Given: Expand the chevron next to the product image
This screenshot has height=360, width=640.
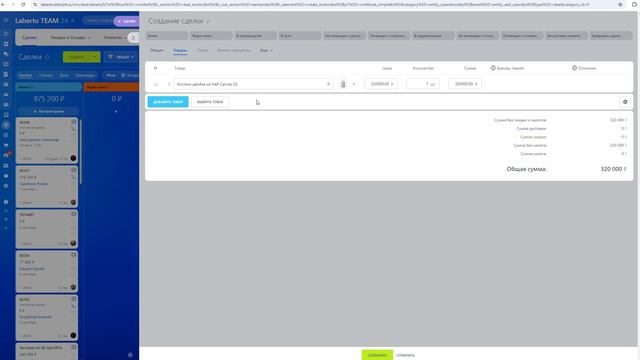Looking at the screenshot, I should pyautogui.click(x=354, y=84).
